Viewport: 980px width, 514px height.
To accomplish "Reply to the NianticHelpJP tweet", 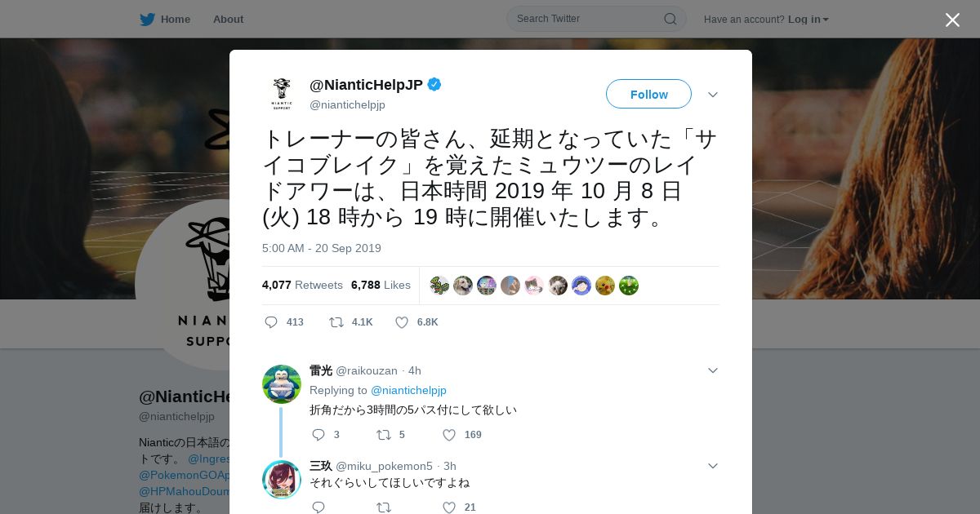I will (x=271, y=322).
